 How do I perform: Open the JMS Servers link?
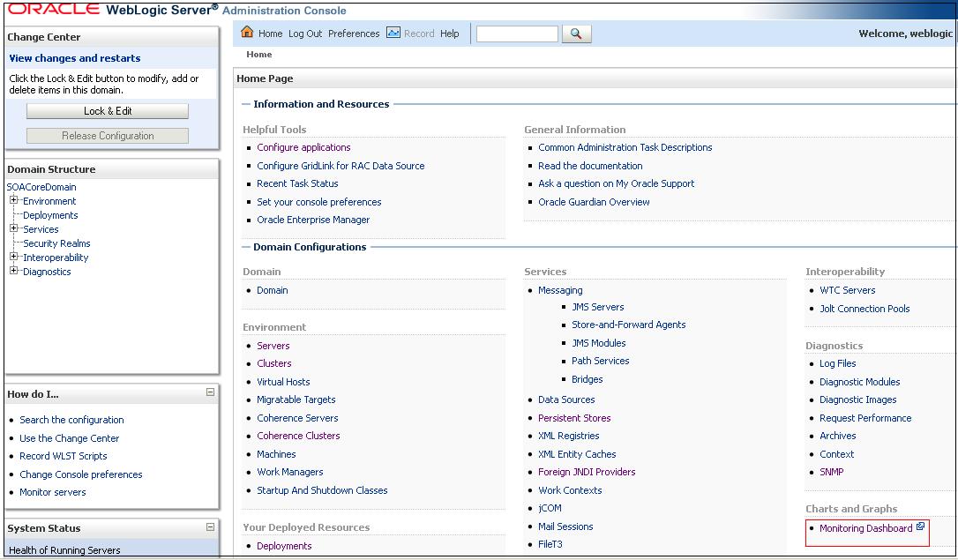point(596,307)
